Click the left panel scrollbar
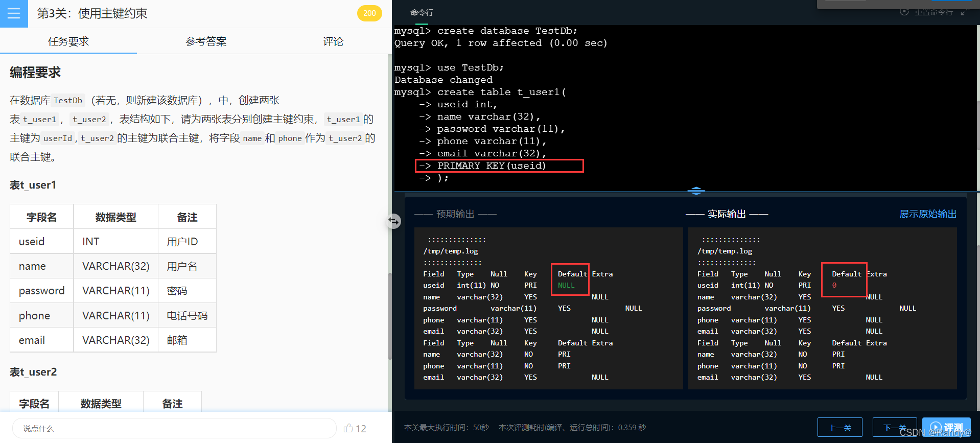 tap(390, 316)
